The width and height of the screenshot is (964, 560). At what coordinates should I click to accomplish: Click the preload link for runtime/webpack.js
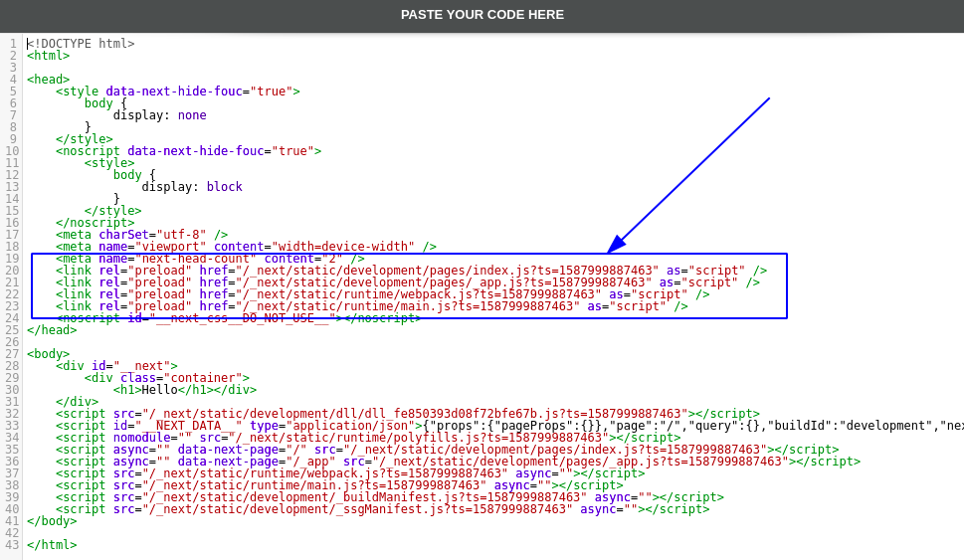point(382,294)
